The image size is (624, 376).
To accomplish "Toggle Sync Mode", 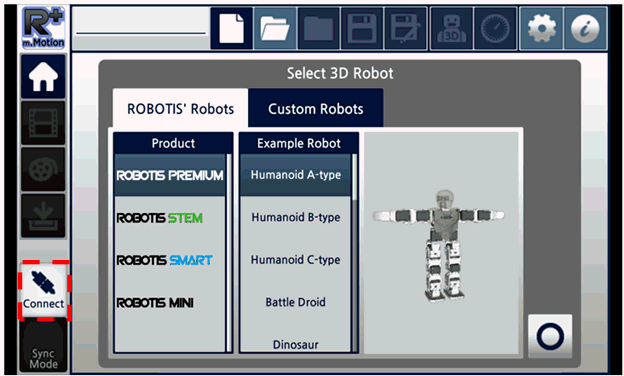I will 43,346.
